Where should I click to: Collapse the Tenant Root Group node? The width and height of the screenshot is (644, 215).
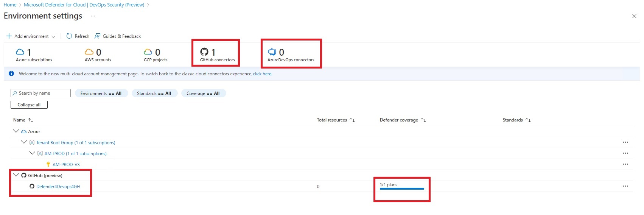pos(24,142)
